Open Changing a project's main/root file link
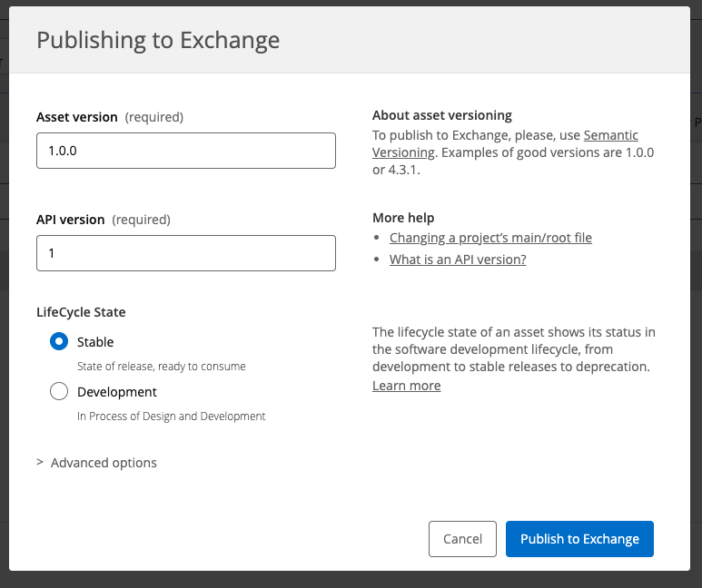Viewport: 702px width, 588px height. [x=490, y=238]
